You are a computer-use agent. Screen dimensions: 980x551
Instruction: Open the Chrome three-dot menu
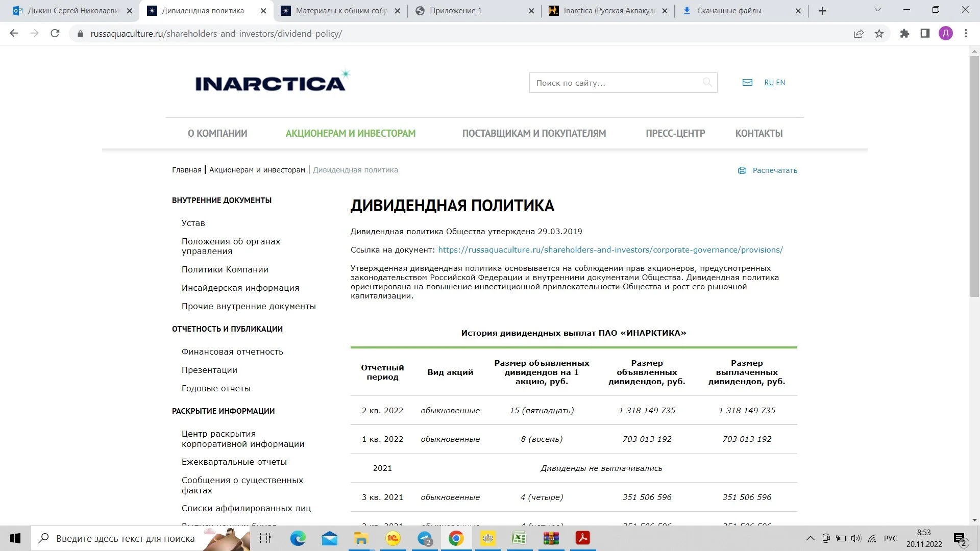point(966,34)
